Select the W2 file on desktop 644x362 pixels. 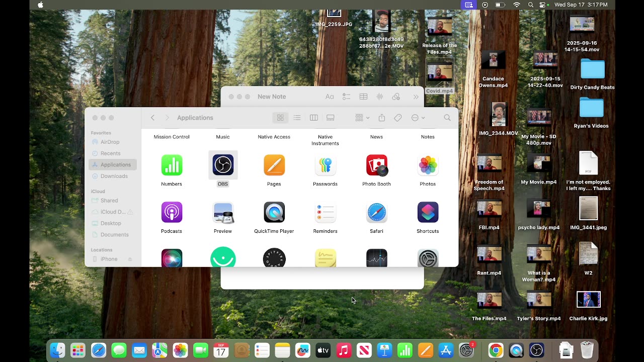(x=588, y=254)
